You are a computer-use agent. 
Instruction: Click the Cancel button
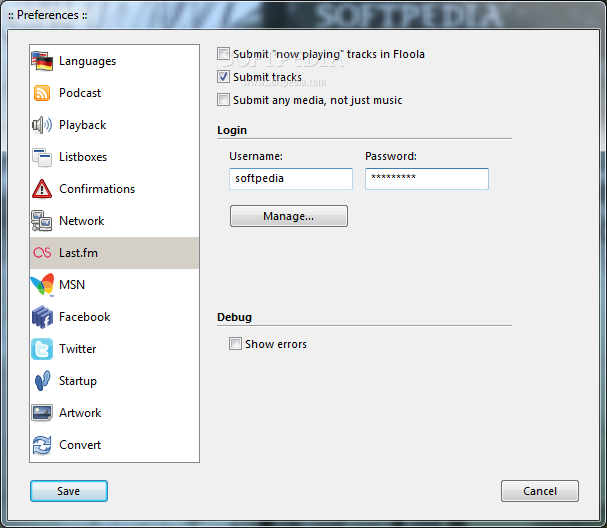[540, 491]
